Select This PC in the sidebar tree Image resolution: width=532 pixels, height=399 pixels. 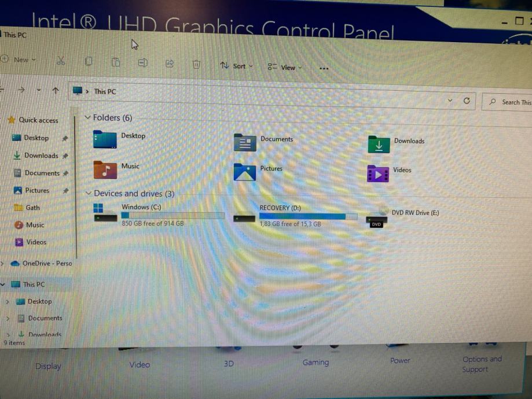pyautogui.click(x=28, y=285)
